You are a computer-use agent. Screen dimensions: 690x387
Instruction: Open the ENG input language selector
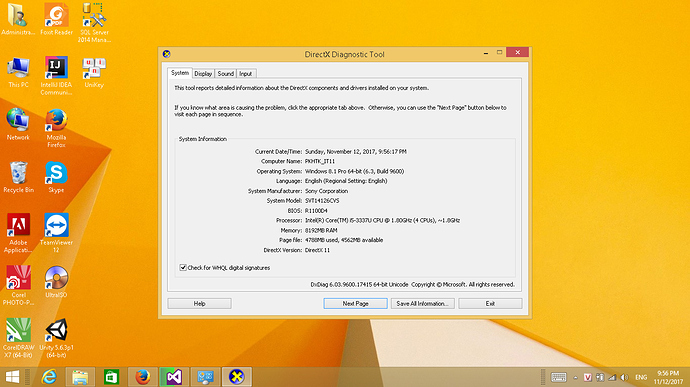pyautogui.click(x=641, y=377)
